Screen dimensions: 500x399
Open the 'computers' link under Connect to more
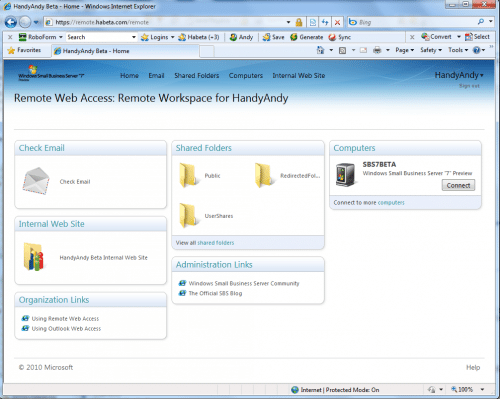[x=391, y=203]
